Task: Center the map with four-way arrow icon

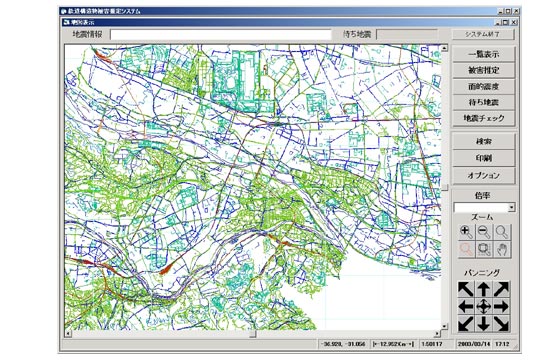Action: 484,306
